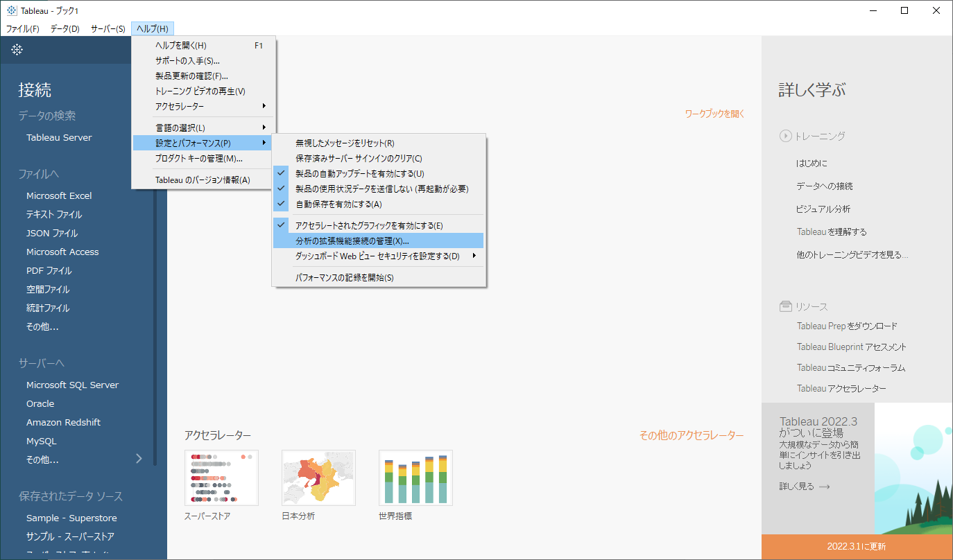
Task: Expand more server connectors chevron beside その他
Action: pyautogui.click(x=139, y=459)
